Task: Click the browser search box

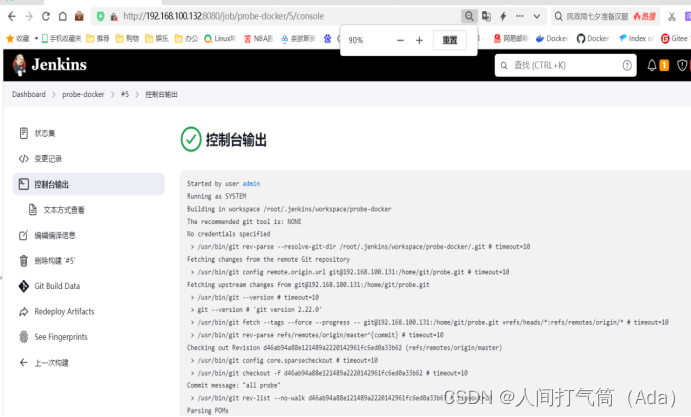Action: (606, 16)
